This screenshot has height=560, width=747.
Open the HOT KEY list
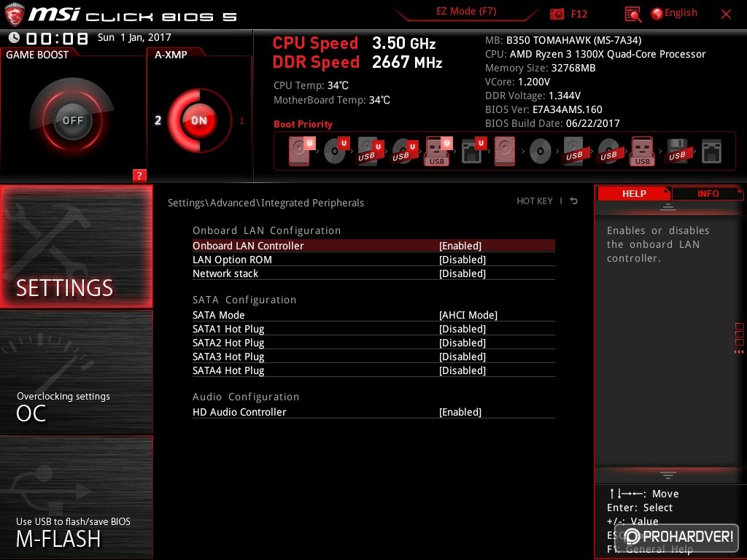coord(535,201)
